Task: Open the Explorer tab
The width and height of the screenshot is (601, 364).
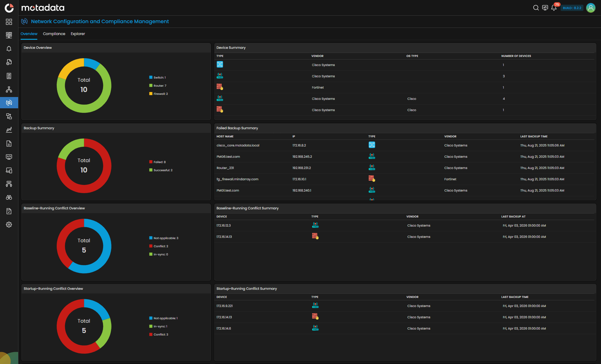Action: point(78,34)
